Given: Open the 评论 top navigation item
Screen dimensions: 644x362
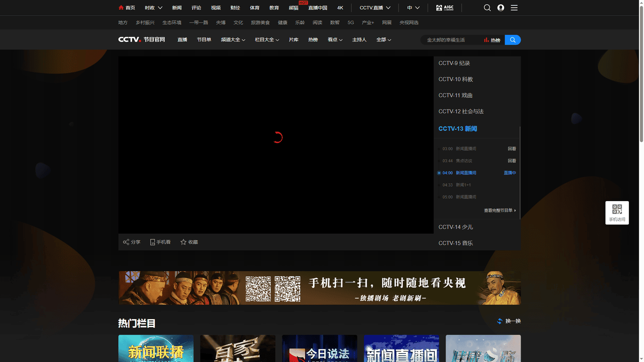Looking at the screenshot, I should click(x=196, y=8).
